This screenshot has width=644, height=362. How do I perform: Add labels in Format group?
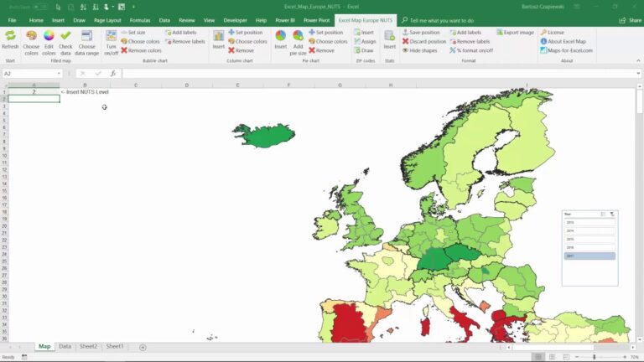[465, 32]
